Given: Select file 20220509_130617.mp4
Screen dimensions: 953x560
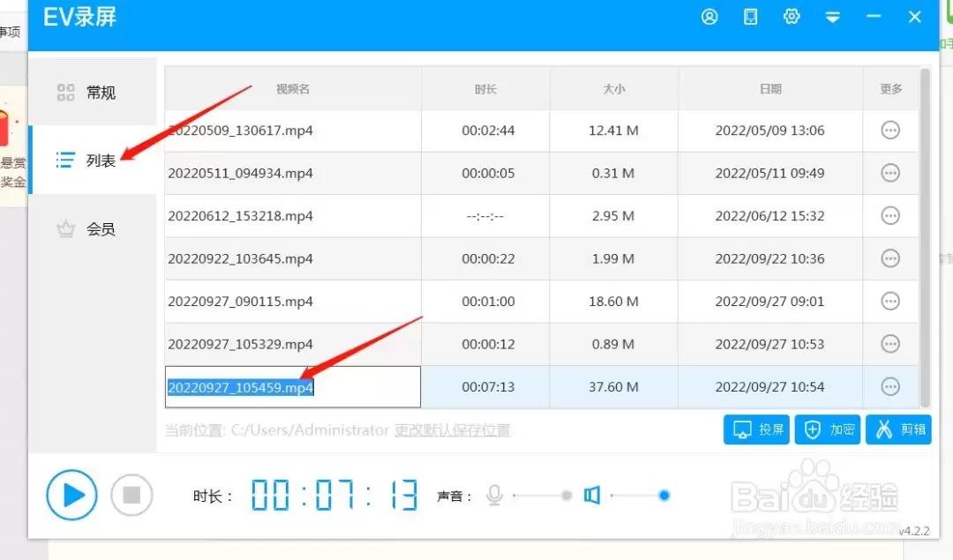Looking at the screenshot, I should [x=240, y=130].
